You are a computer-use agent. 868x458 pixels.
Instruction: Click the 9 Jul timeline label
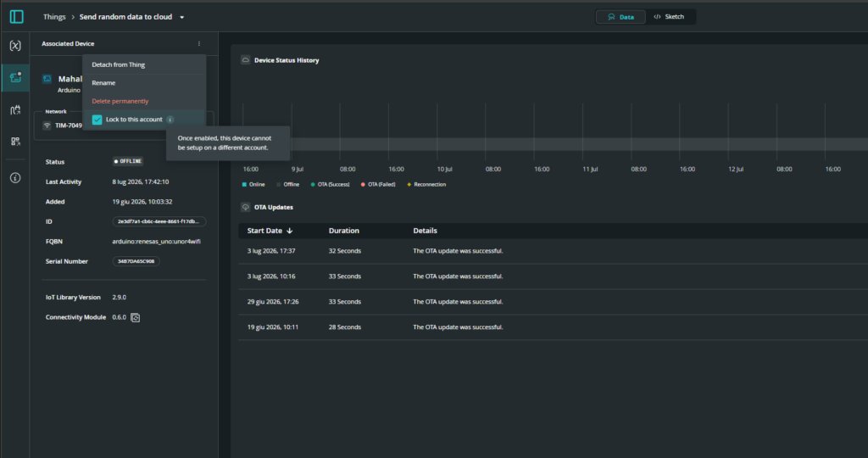point(298,169)
